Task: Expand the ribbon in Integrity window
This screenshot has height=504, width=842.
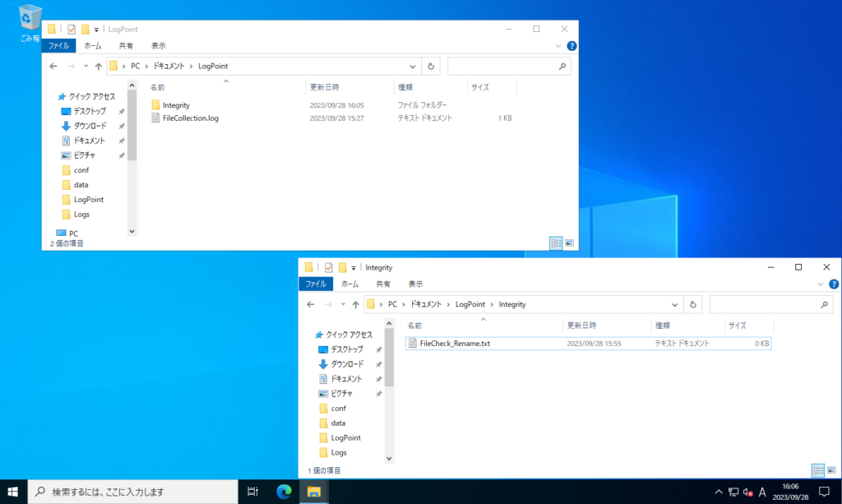Action: pyautogui.click(x=820, y=284)
